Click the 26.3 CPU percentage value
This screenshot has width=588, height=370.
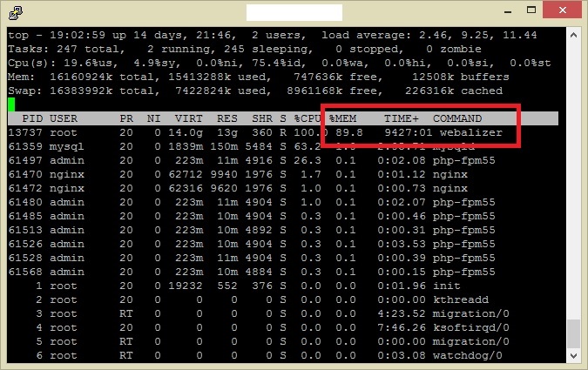tap(308, 160)
